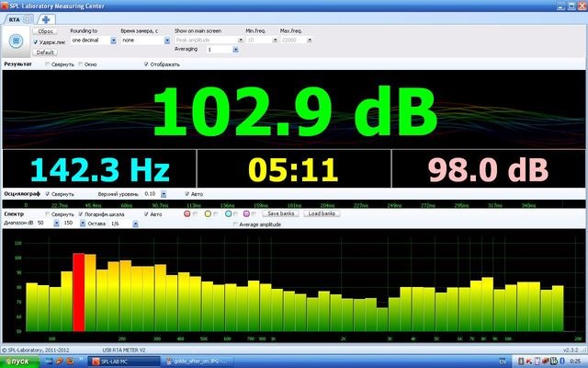Open the Min.freq. dropdown
Image resolution: width=588 pixels, height=368 pixels.
(x=275, y=40)
